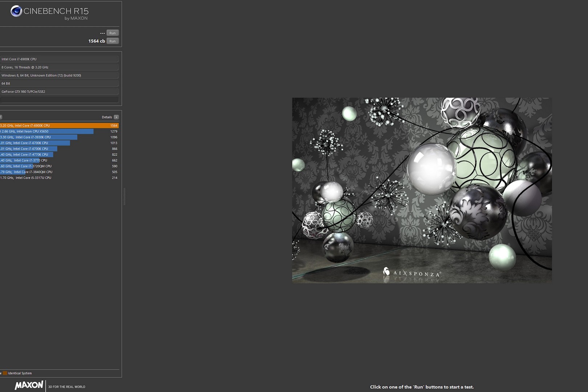The image size is (588, 392).
Task: Select the i7-6700K row scoring 866
Action: (59, 149)
